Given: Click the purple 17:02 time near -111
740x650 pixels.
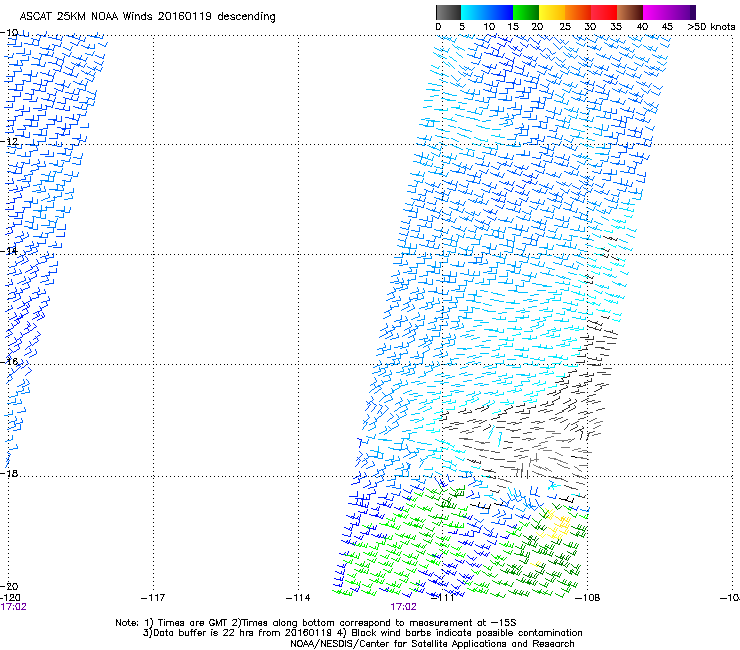Looking at the screenshot, I should click(404, 607).
